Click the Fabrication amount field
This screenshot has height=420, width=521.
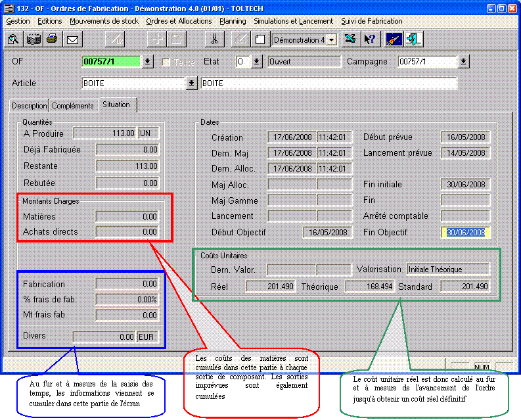tap(127, 284)
